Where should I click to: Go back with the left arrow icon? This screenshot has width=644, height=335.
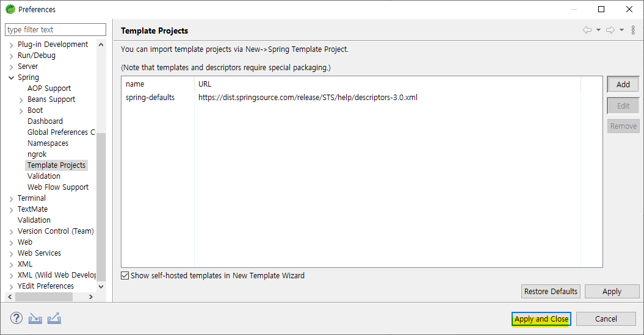pyautogui.click(x=587, y=30)
